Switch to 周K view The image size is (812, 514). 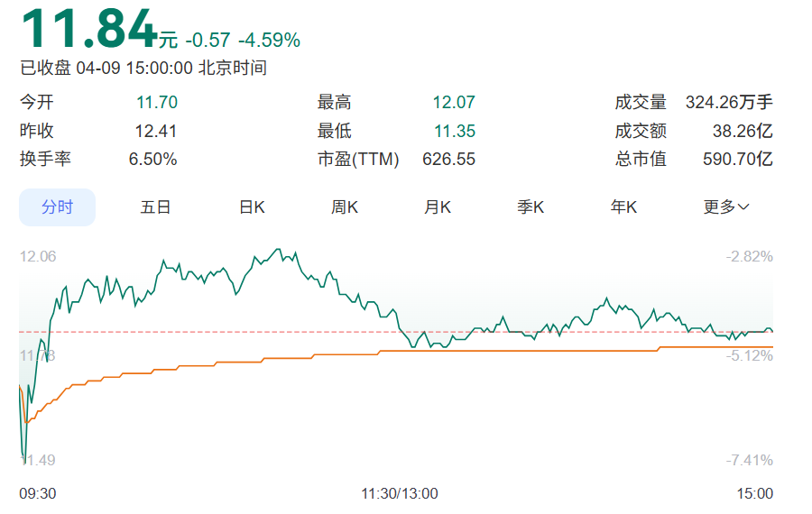345,207
